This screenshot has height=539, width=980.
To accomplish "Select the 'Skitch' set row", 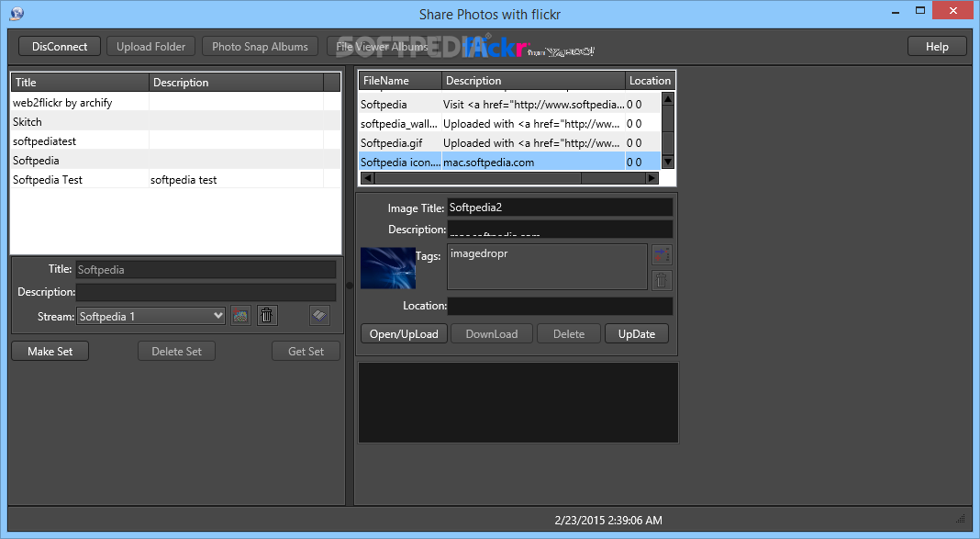I will click(175, 121).
